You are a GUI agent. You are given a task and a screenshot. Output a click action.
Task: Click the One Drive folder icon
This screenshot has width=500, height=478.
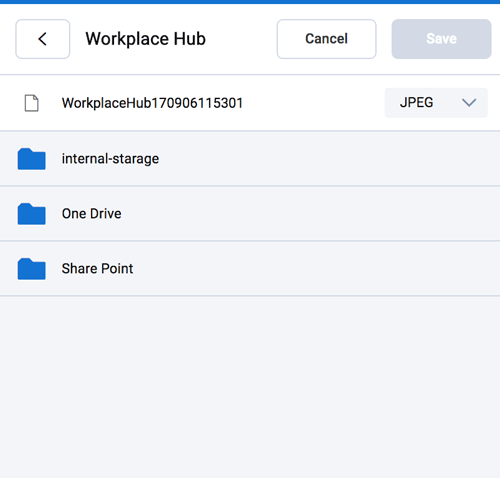coord(32,214)
